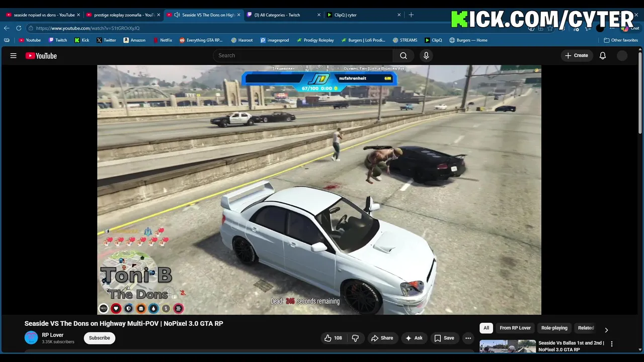Dislike the video with thumbs down
This screenshot has height=362, width=644.
tap(355, 338)
